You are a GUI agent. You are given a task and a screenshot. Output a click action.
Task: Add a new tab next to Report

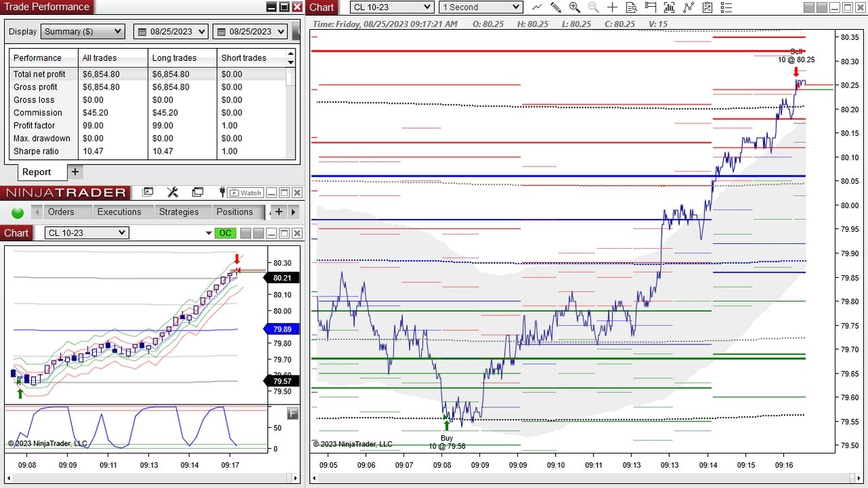pos(75,171)
